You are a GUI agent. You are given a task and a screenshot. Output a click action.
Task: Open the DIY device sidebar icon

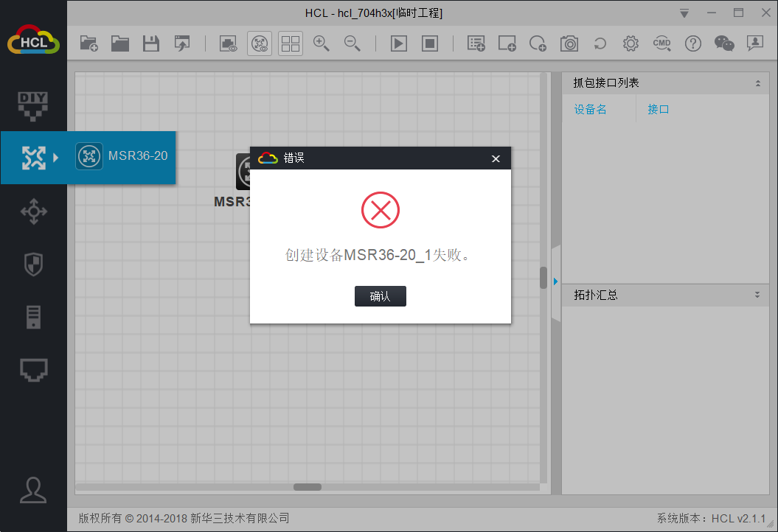[x=32, y=106]
